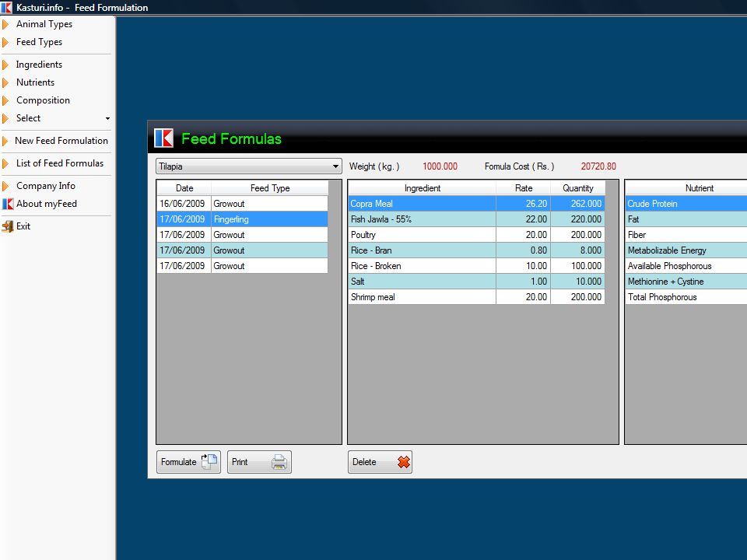
Task: Select the Crude Protein nutrient row
Action: click(x=686, y=203)
